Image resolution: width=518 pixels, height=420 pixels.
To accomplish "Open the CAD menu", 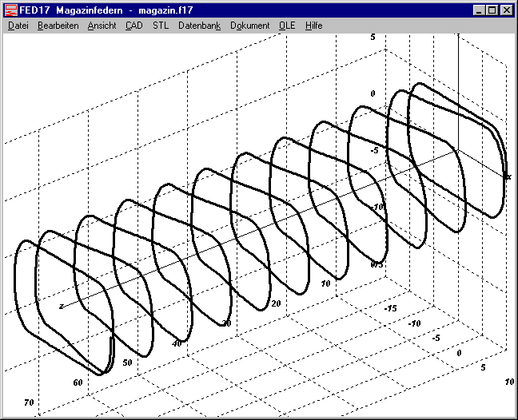I will tap(133, 26).
